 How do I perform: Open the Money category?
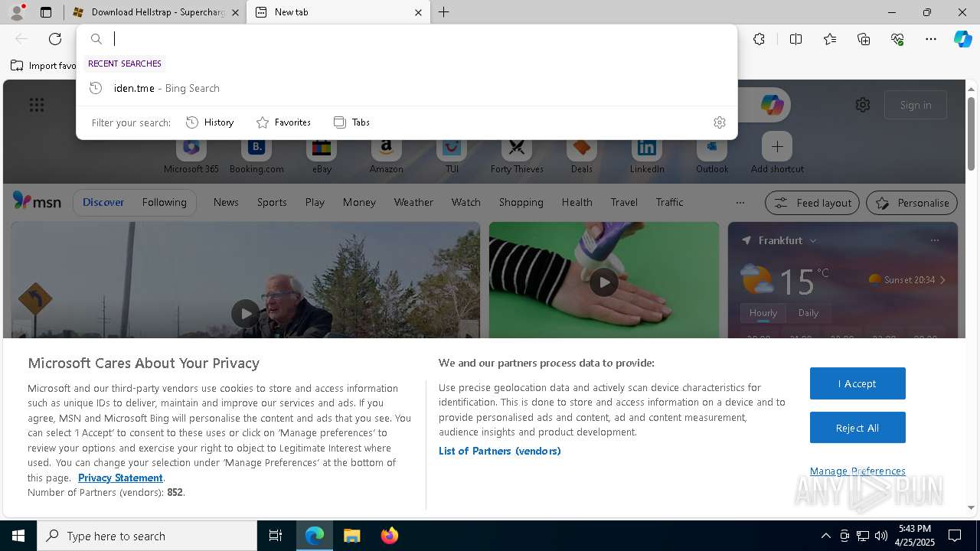pyautogui.click(x=359, y=202)
